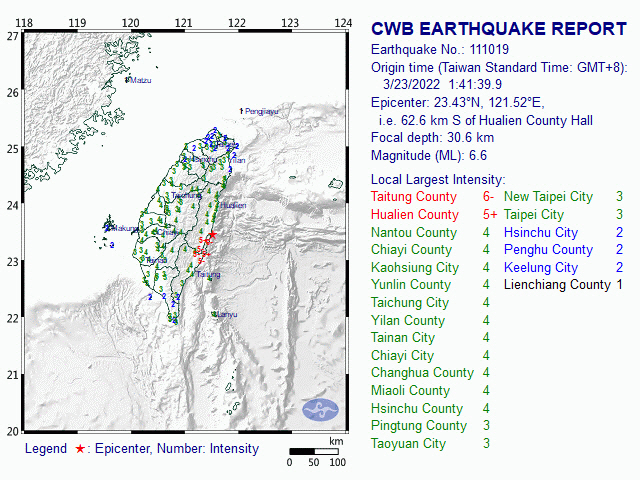Click the Focal depth 30.6 km text
Screen dimensions: 640x480
(x=432, y=137)
